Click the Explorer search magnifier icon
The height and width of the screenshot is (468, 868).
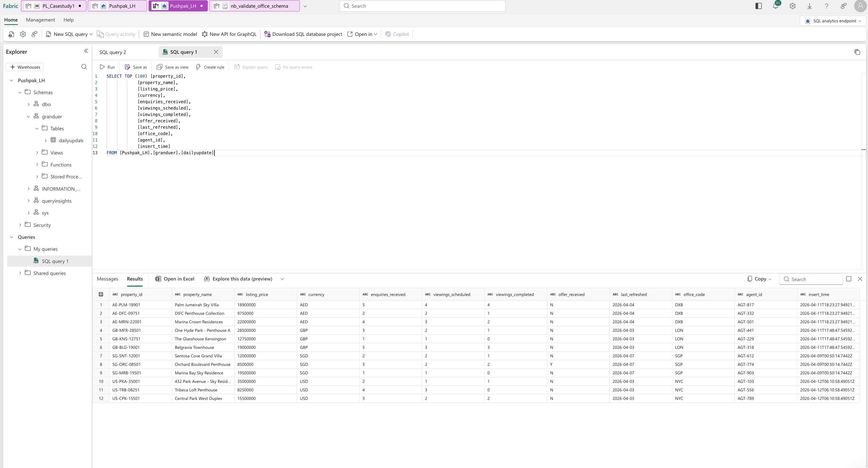[84, 67]
